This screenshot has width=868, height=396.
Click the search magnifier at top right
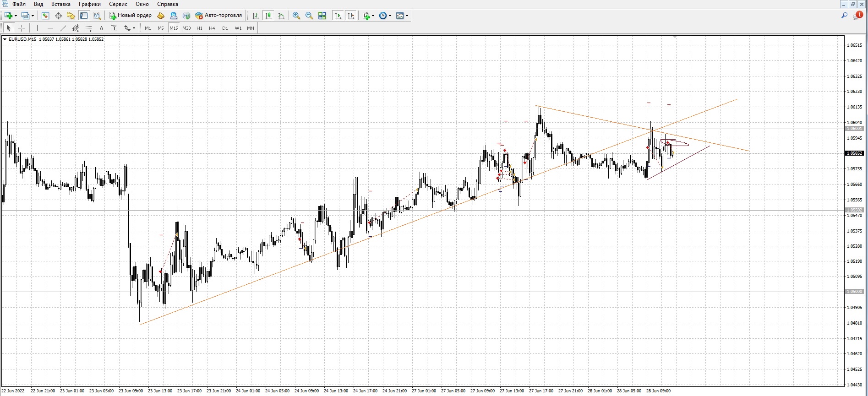pyautogui.click(x=844, y=16)
